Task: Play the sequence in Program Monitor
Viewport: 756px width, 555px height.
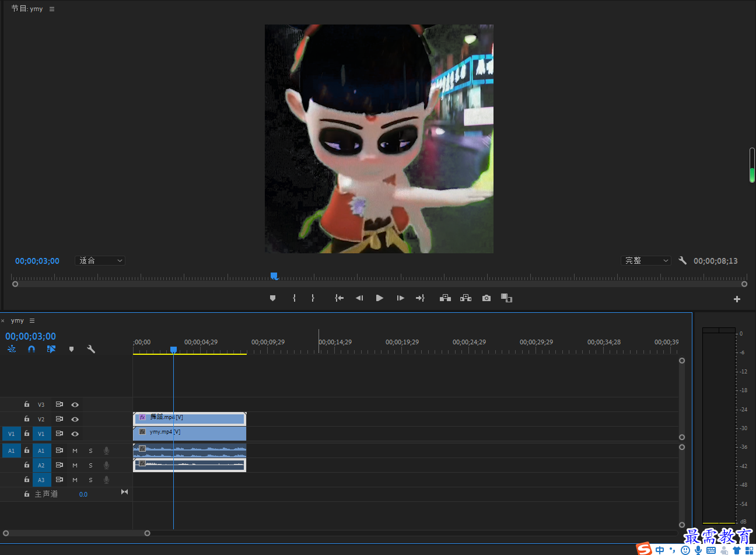Action: 380,298
